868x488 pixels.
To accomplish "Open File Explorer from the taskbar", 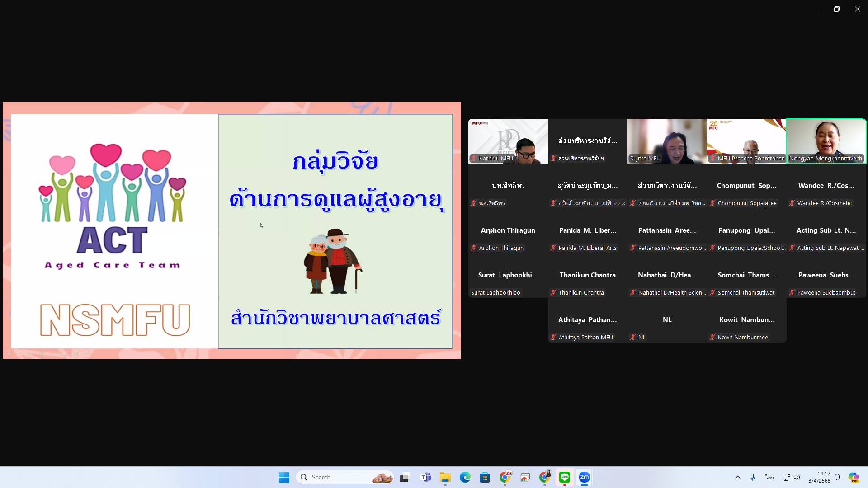I will pyautogui.click(x=445, y=477).
